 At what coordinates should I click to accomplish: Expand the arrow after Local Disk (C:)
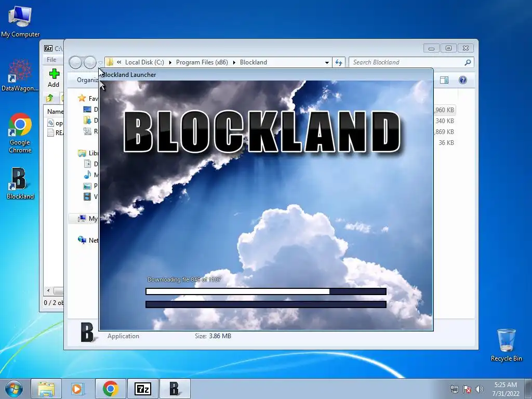[170, 62]
